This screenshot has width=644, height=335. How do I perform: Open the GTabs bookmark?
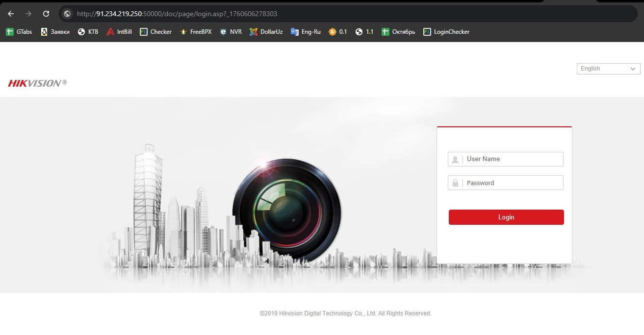19,32
